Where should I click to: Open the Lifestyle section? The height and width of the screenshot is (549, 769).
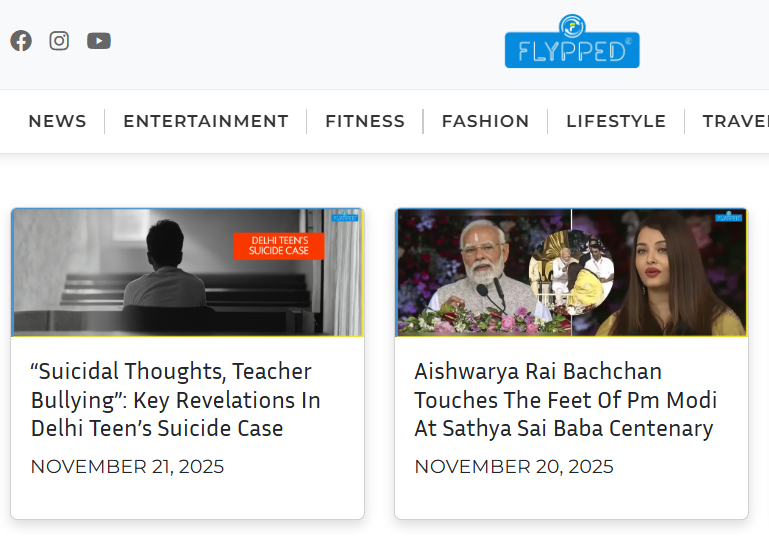pyautogui.click(x=616, y=121)
